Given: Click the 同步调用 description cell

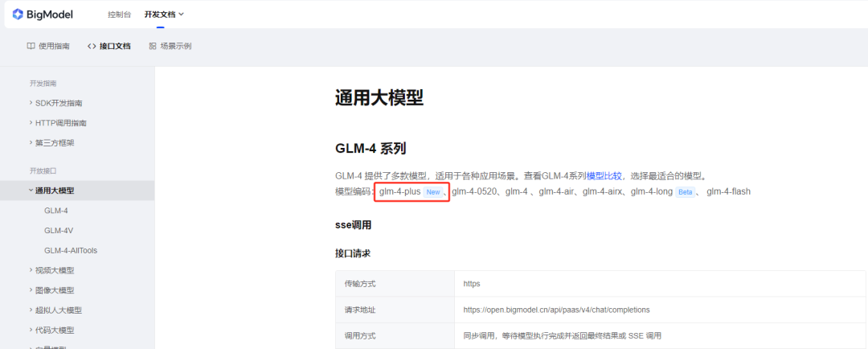Looking at the screenshot, I should click(x=661, y=335).
